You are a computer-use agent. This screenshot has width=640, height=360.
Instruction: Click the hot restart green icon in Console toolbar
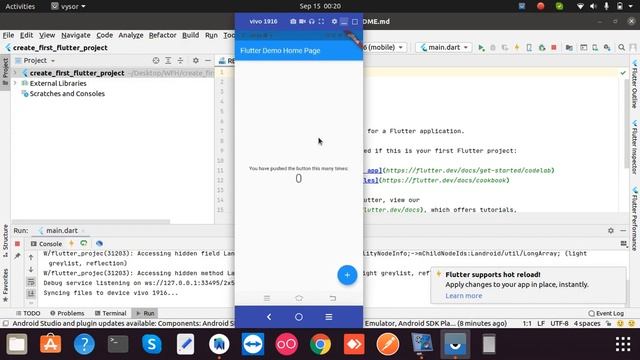click(x=84, y=243)
